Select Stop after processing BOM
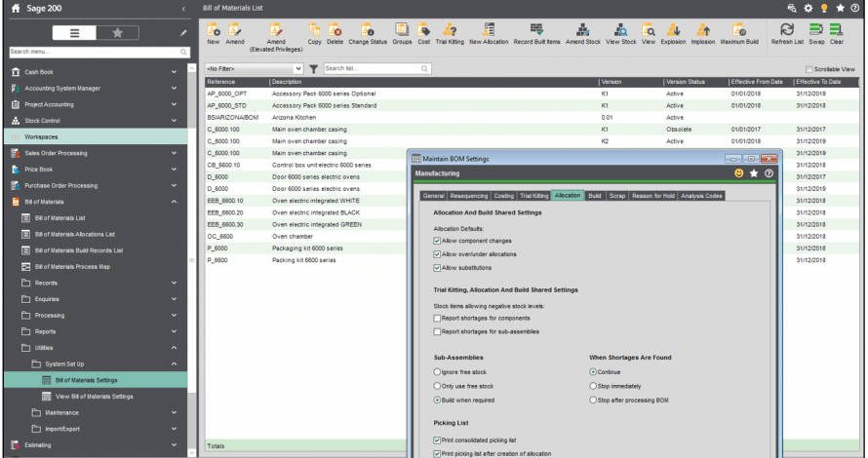 point(593,400)
